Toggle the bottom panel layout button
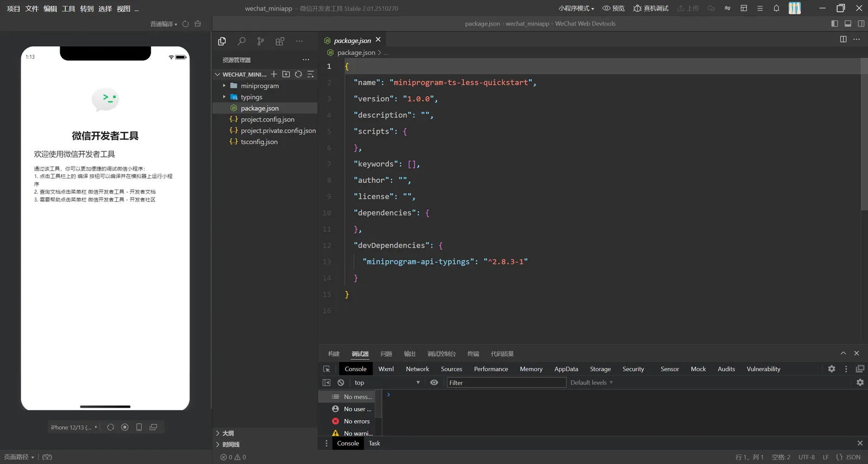Viewport: 868px width, 464px height. coord(848,23)
